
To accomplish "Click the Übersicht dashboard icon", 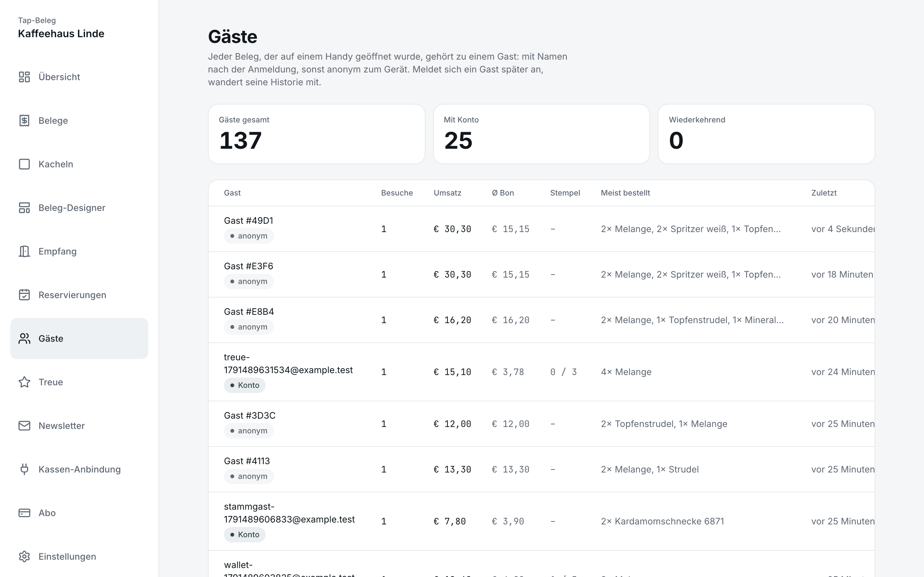I will coord(24,77).
